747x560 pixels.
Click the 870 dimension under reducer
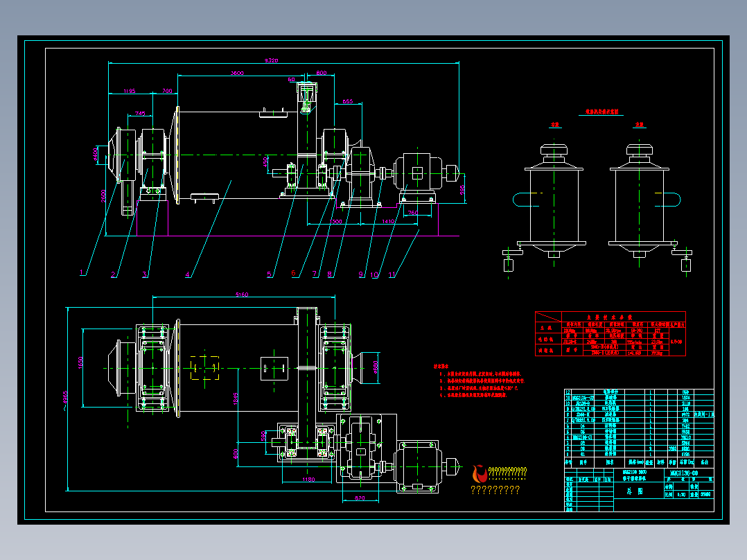[x=360, y=498]
